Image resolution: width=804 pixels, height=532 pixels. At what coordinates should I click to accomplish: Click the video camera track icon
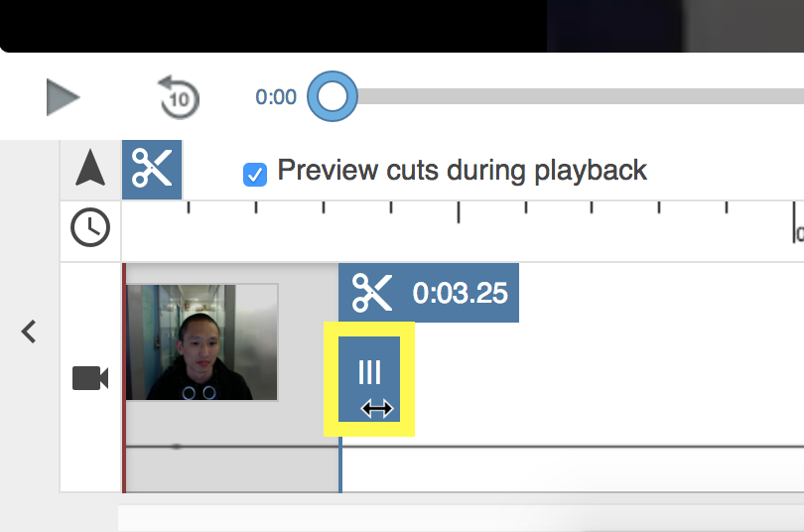(x=90, y=378)
